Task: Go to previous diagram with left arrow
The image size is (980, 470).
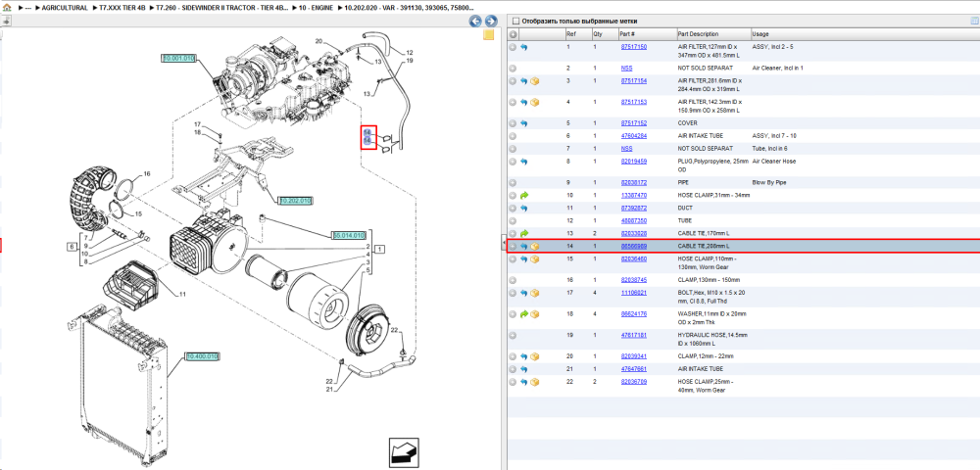Action: pyautogui.click(x=475, y=22)
